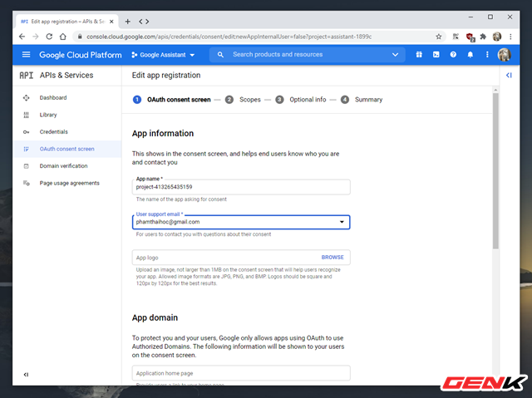Click the browser back arrow

(x=22, y=37)
